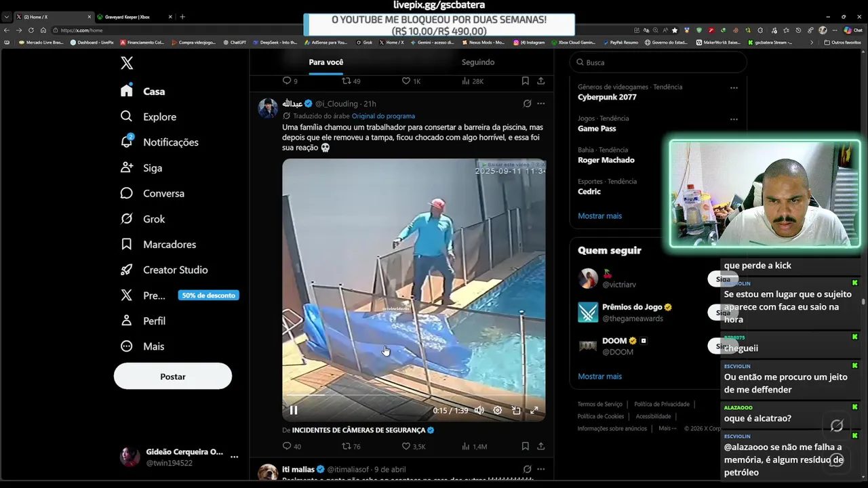Mute the video sound
The width and height of the screenshot is (868, 488).
click(479, 410)
